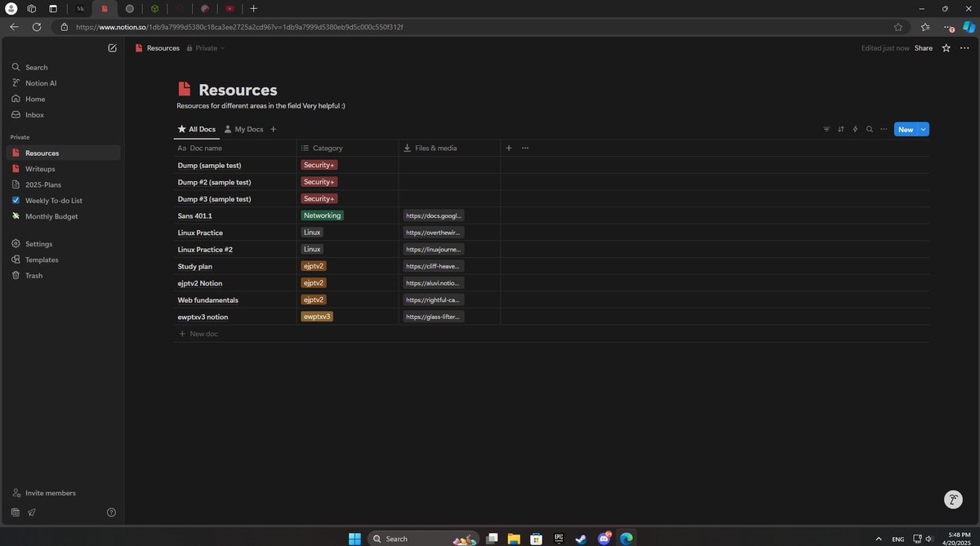Open Writeups page in sidebar

pyautogui.click(x=64, y=169)
